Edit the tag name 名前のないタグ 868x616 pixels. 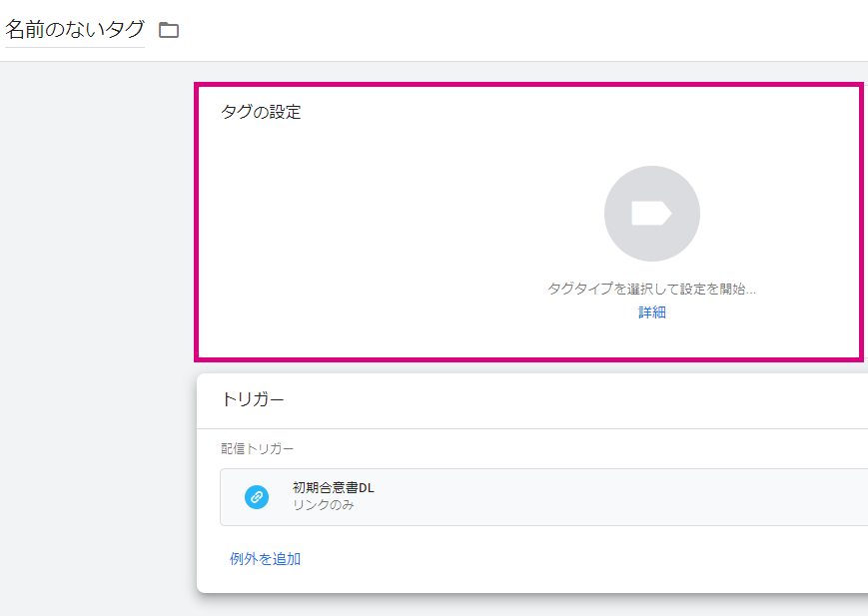[x=75, y=29]
